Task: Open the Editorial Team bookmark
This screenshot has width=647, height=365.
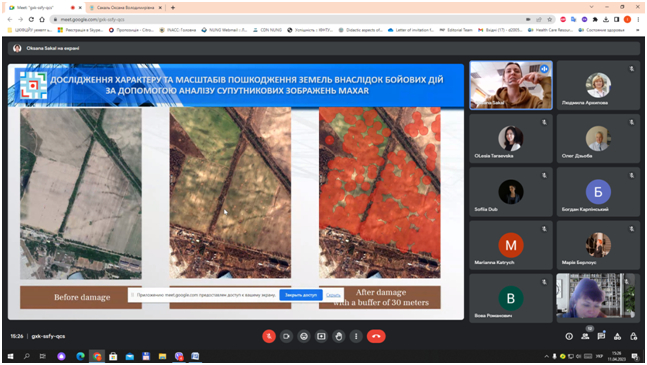Action: click(x=456, y=30)
